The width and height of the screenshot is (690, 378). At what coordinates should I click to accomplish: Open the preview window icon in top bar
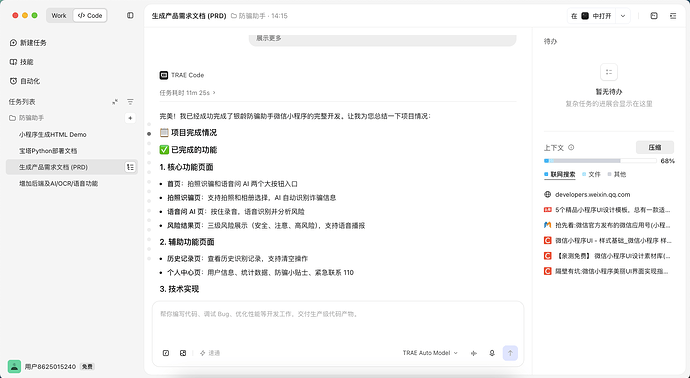click(654, 16)
